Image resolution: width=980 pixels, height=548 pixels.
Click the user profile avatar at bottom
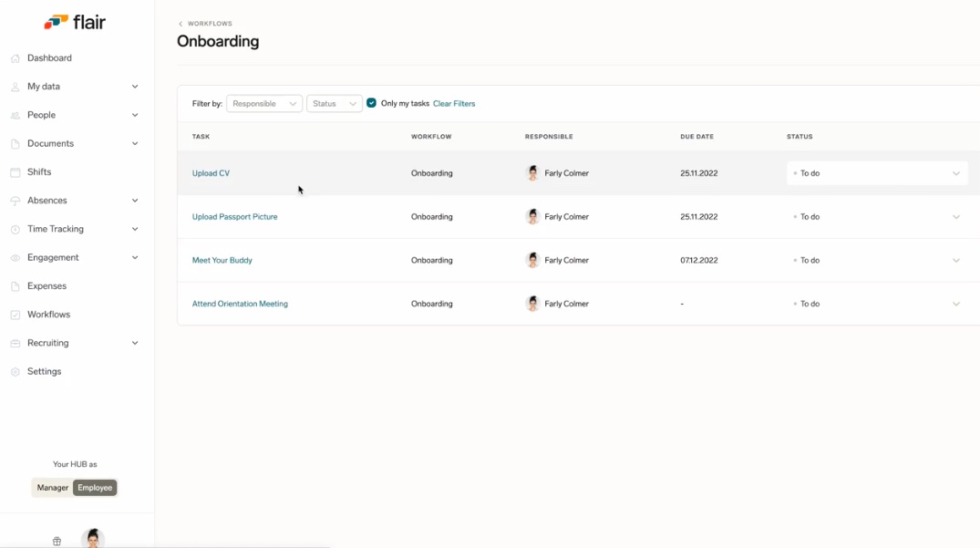pyautogui.click(x=93, y=539)
